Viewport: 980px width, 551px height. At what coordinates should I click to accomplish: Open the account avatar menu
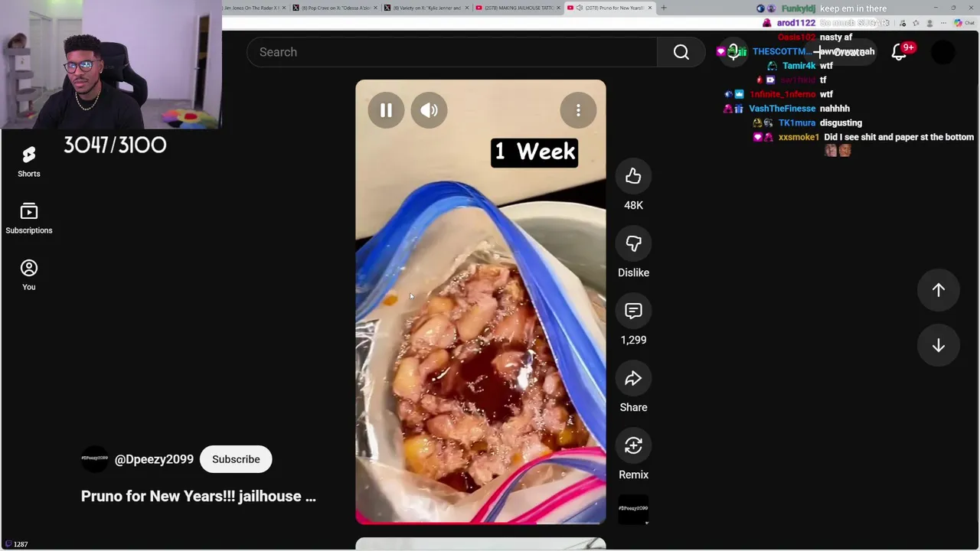tap(943, 52)
